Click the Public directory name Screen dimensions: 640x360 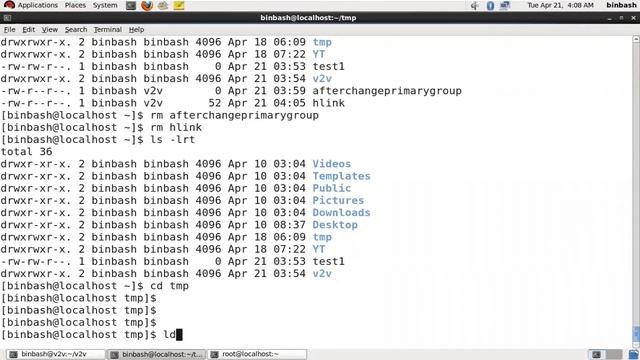pos(331,189)
